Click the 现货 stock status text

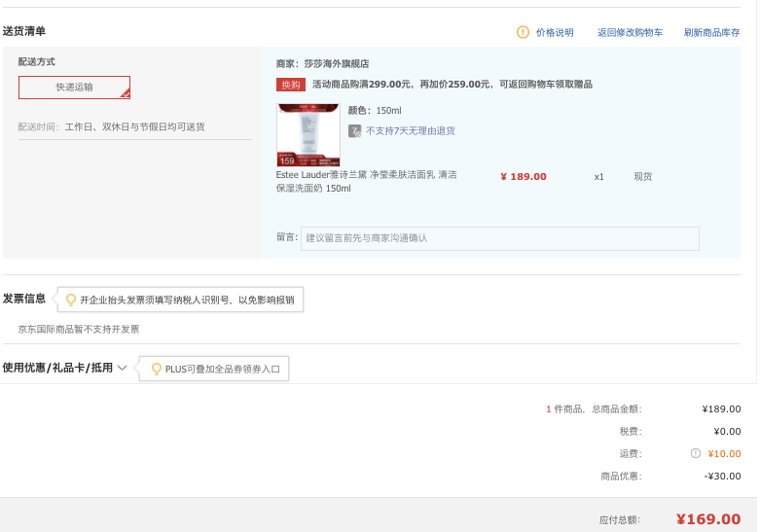pos(642,177)
